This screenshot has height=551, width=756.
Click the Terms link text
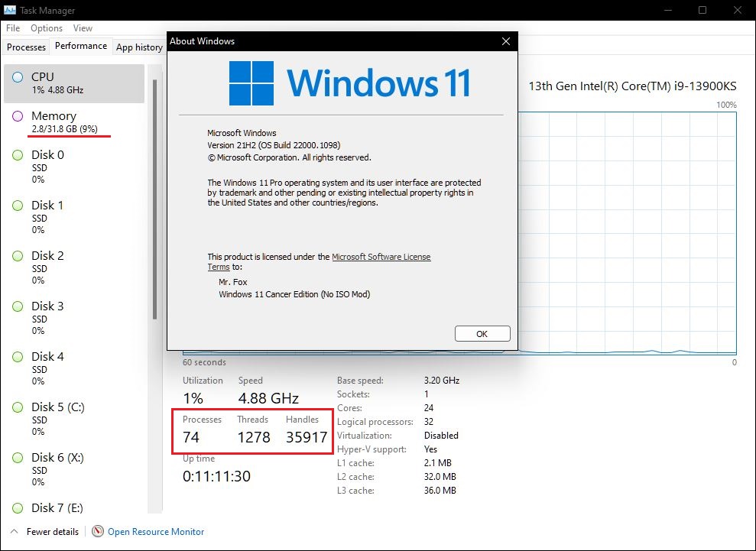point(219,267)
